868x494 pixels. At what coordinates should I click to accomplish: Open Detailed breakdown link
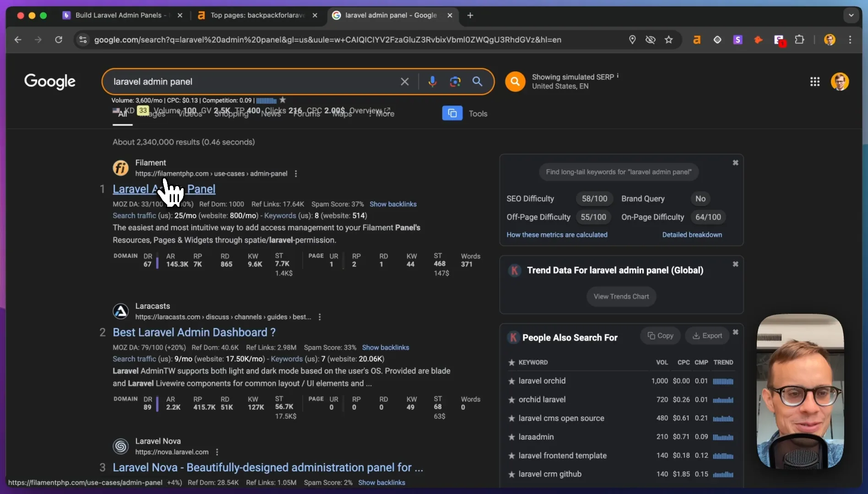click(x=692, y=235)
